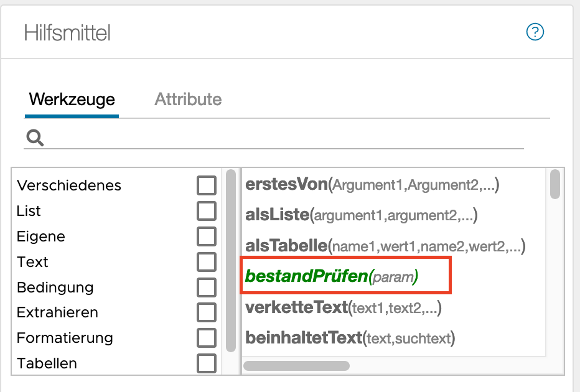Tick the Text category checkbox
This screenshot has height=392, width=580.
[207, 262]
